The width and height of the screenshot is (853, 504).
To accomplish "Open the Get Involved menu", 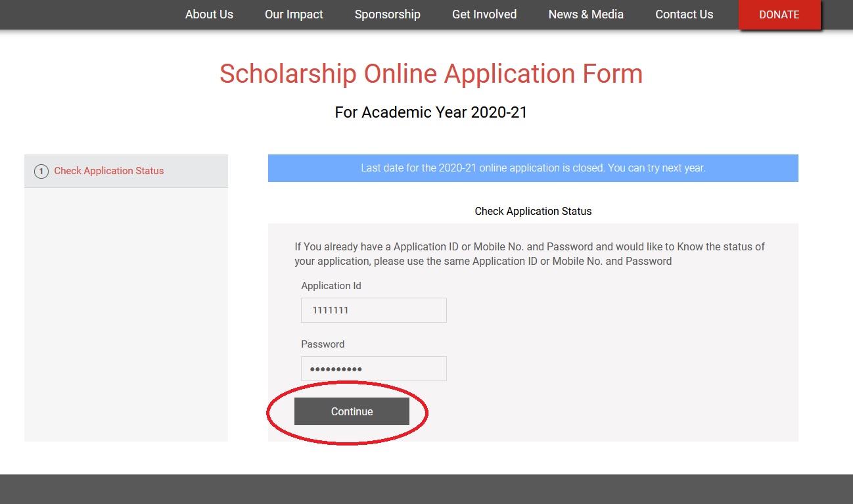I will pos(484,14).
